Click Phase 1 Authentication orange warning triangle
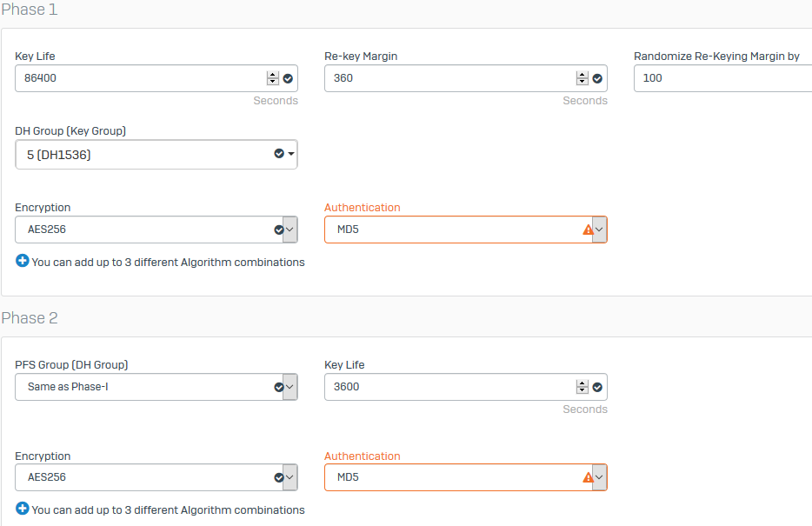This screenshot has height=526, width=812. point(588,230)
